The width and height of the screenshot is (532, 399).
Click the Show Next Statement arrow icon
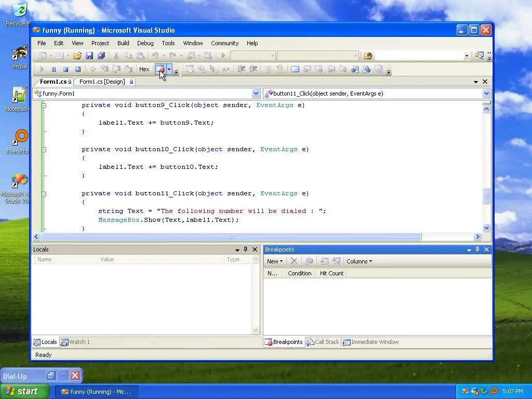pyautogui.click(x=92, y=69)
